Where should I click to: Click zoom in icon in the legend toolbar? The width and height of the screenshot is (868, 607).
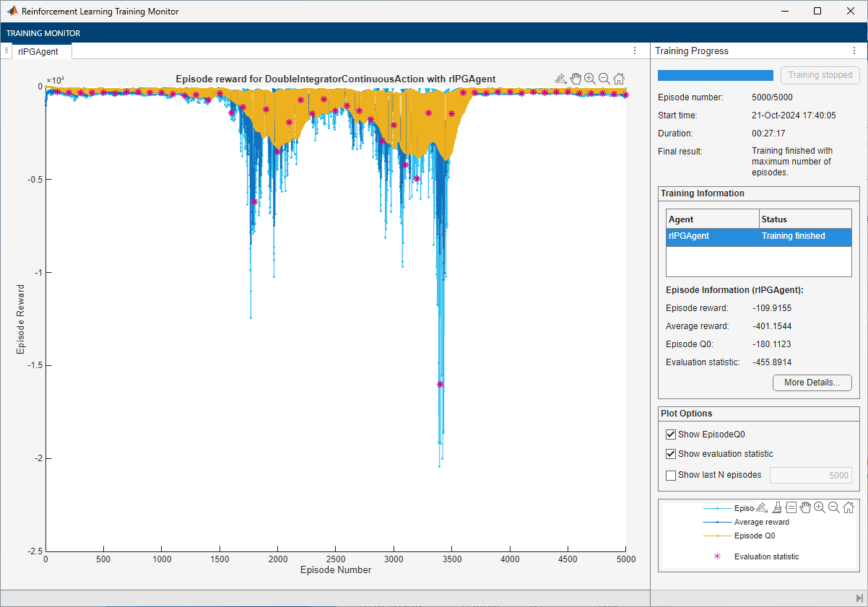point(820,507)
